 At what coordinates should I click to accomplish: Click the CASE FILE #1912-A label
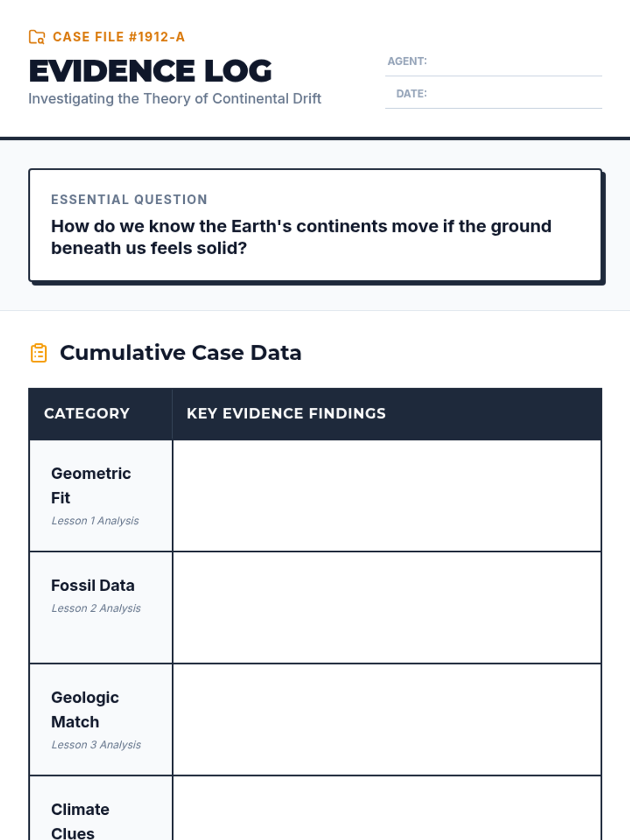(119, 37)
